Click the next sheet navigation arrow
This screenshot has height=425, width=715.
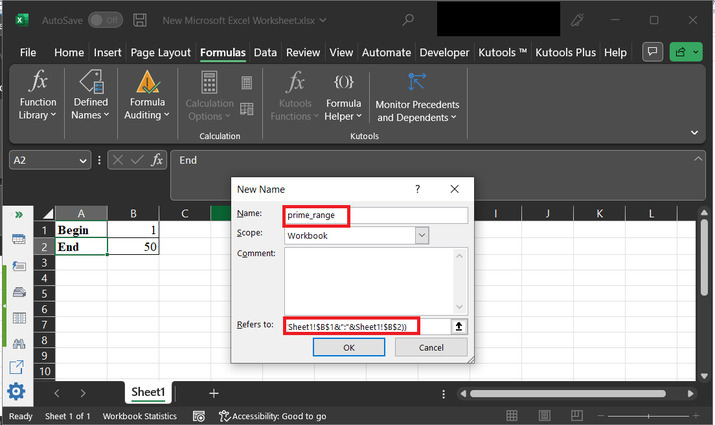point(83,393)
